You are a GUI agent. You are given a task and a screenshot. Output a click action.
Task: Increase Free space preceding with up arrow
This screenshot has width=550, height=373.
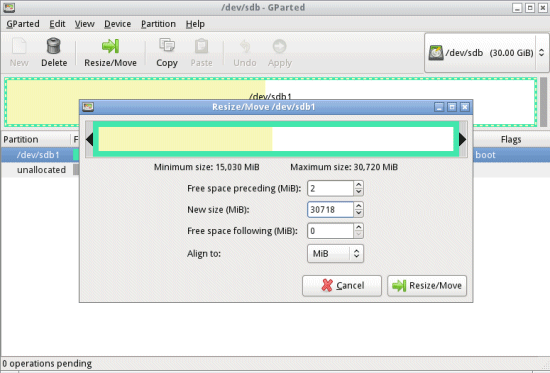(358, 184)
